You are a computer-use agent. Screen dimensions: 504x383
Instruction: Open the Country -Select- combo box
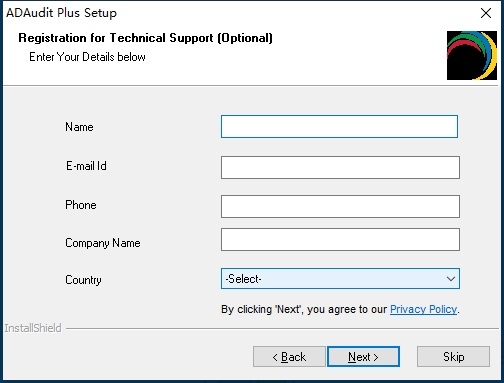point(340,278)
